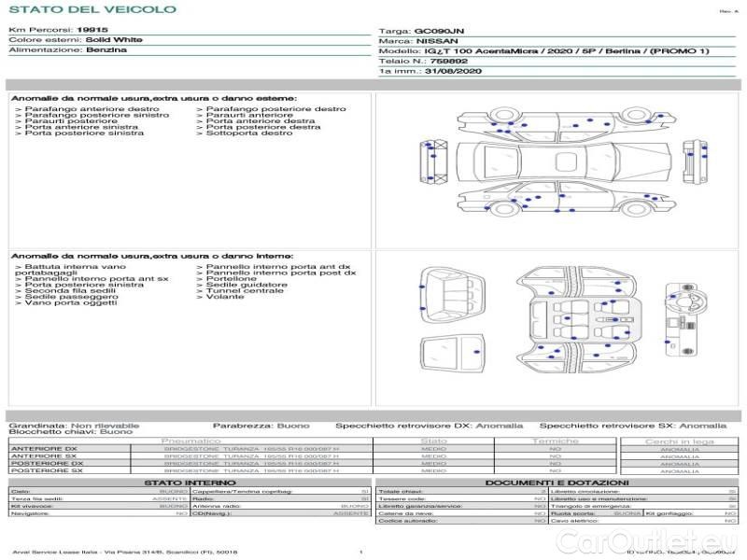
Task: Select 'Parabrezza: Buono'
Action: [x=261, y=426]
